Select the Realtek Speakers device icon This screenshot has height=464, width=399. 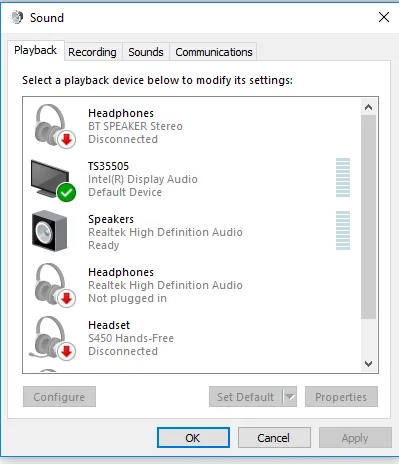(49, 231)
